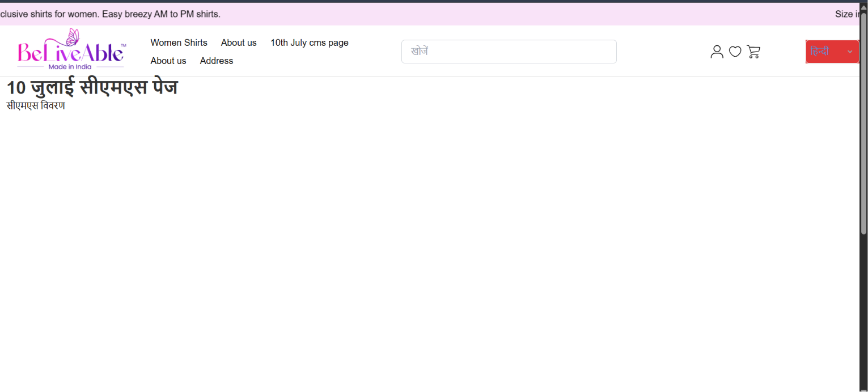868x392 pixels.
Task: Open the user account icon
Action: coord(717,52)
